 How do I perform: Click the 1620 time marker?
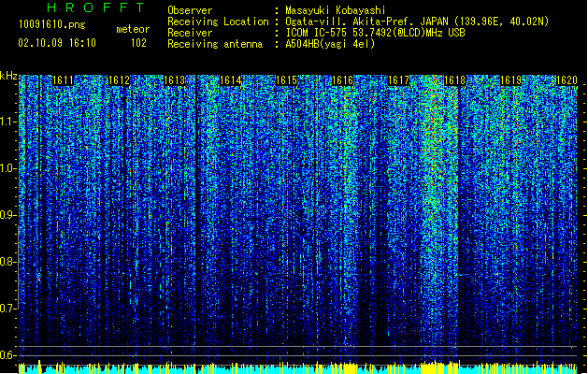click(566, 80)
